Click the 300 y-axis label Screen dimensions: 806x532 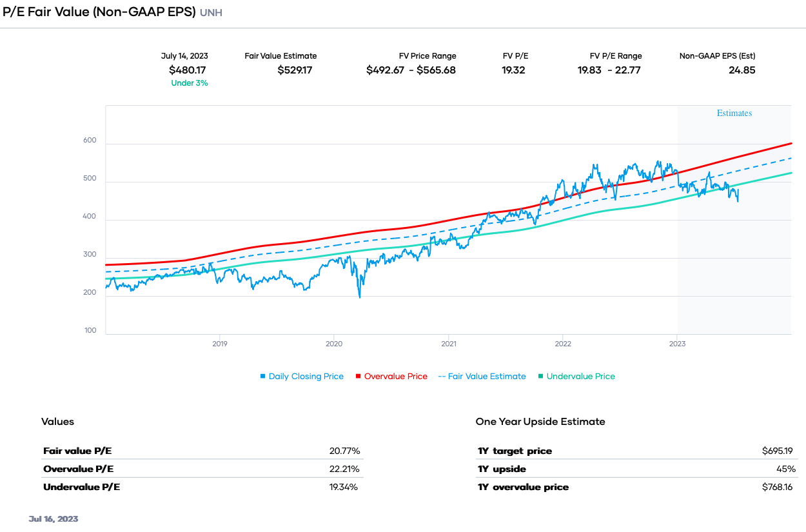coord(90,255)
